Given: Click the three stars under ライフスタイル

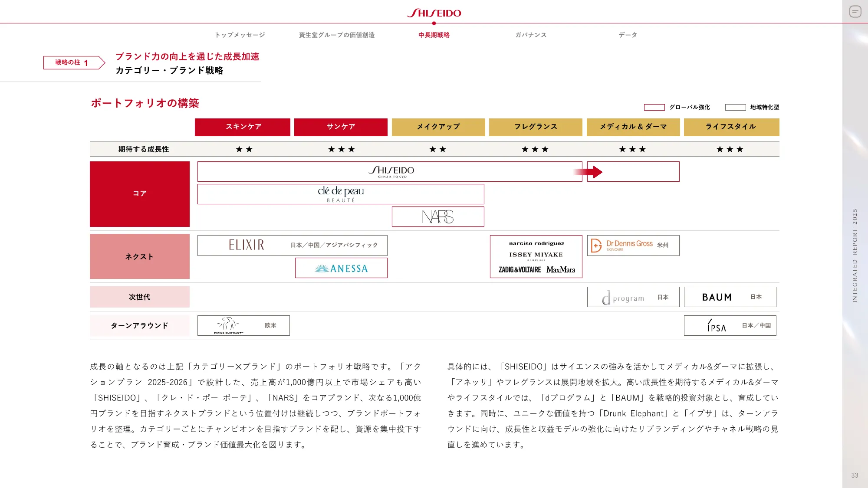Looking at the screenshot, I should pyautogui.click(x=730, y=149).
